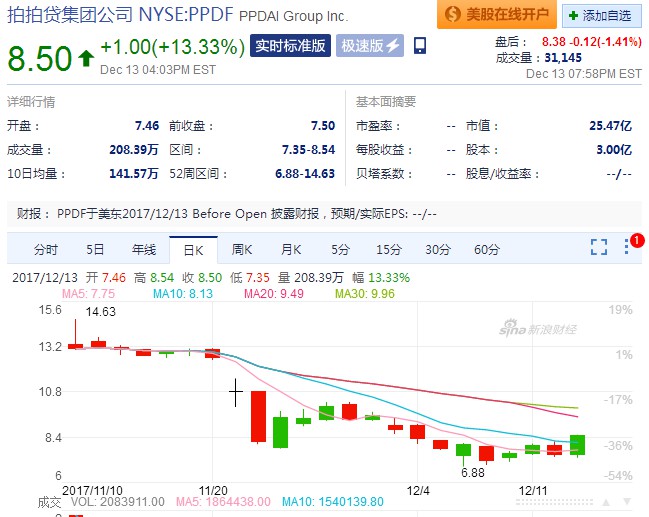Image resolution: width=649 pixels, height=517 pixels.
Task: Click the 前收盘 value 7.50
Action: pos(323,125)
